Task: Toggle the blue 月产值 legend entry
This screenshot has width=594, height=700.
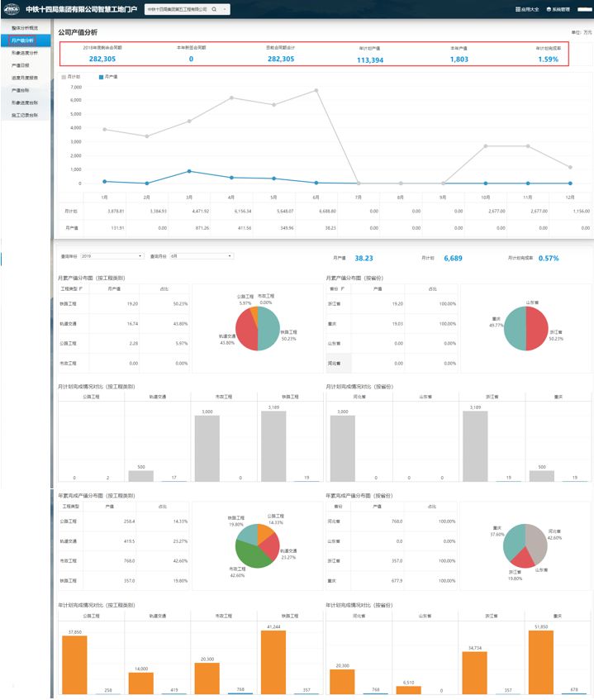Action: [x=108, y=77]
